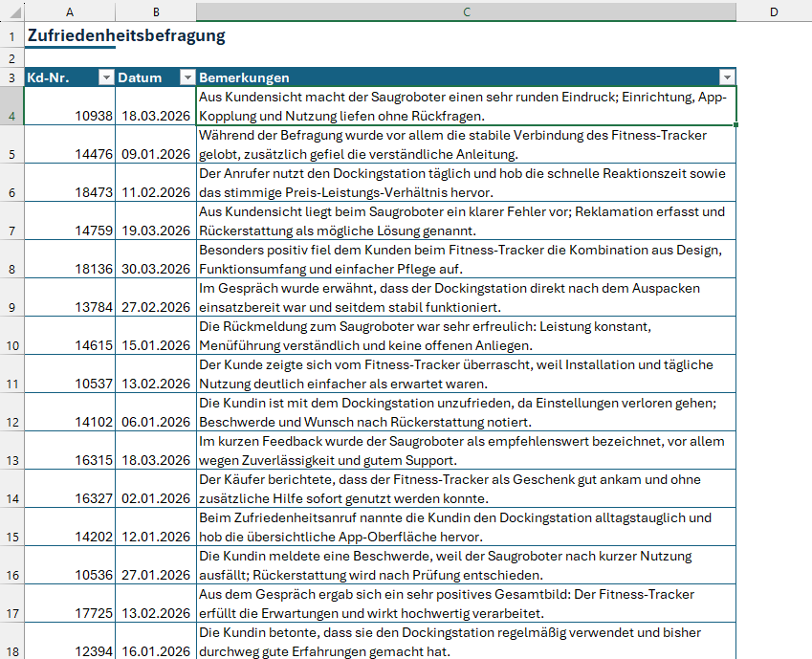Select column B header

pyautogui.click(x=156, y=11)
